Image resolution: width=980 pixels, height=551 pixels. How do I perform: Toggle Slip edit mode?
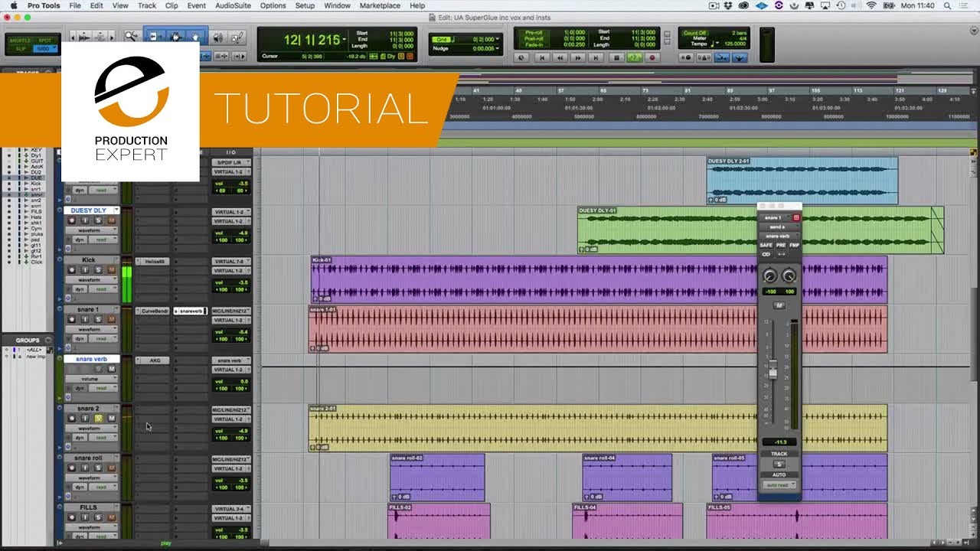[x=21, y=48]
